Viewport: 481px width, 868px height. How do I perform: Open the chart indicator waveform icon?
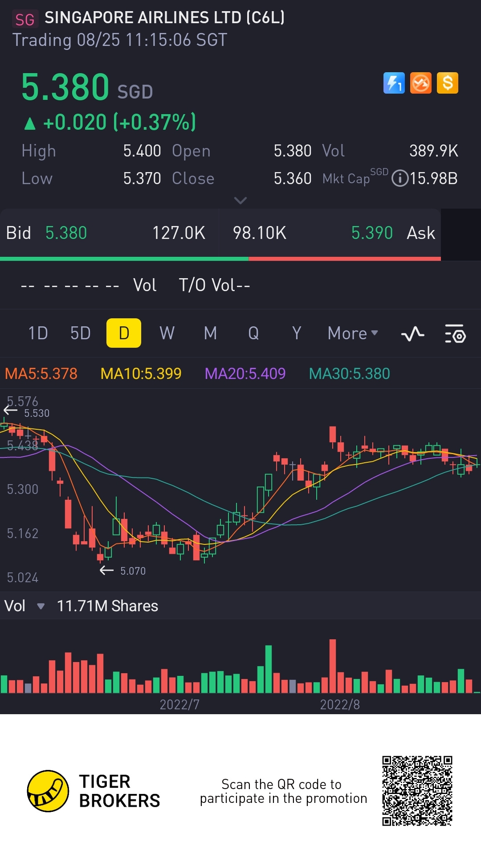(413, 333)
